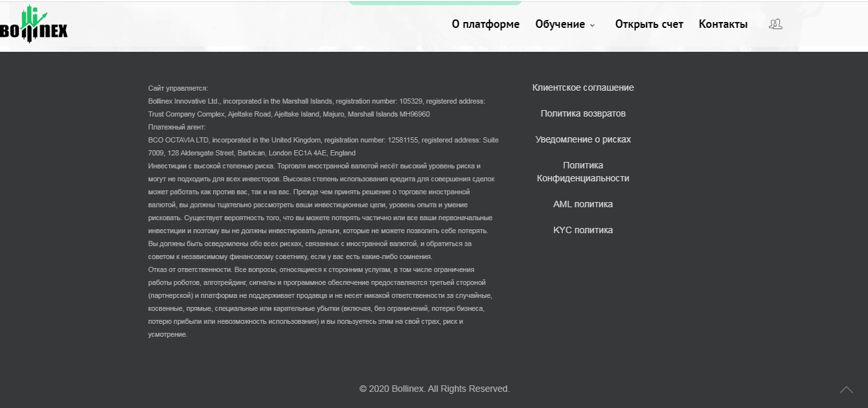
Task: View the Уведомление о рисках link
Action: pyautogui.click(x=583, y=139)
